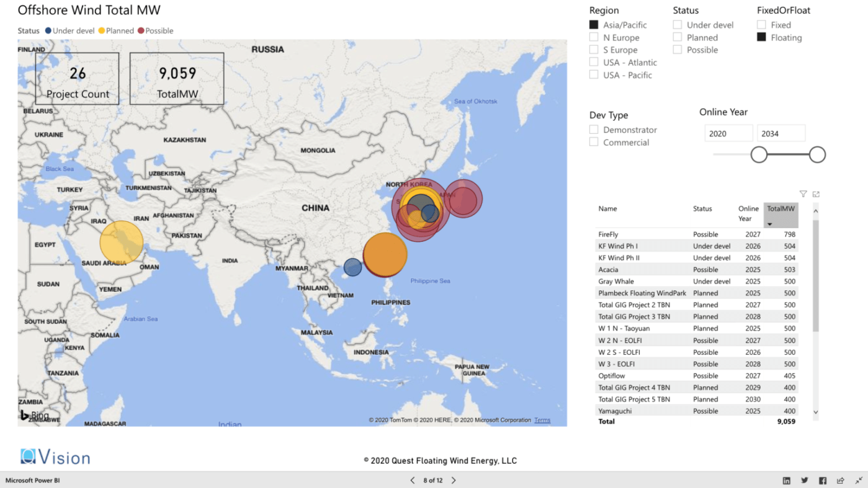Viewport: 868px width, 488px height.
Task: Share report on LinkedIn
Action: point(786,481)
